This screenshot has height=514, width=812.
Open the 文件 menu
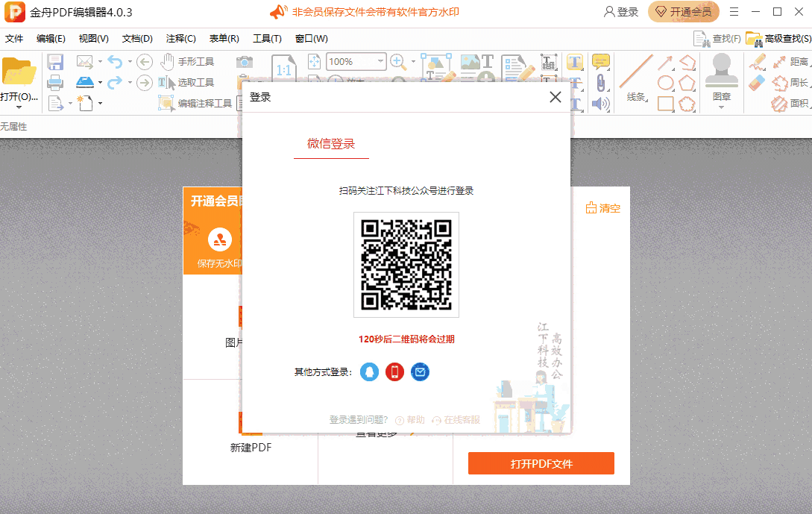click(x=14, y=39)
